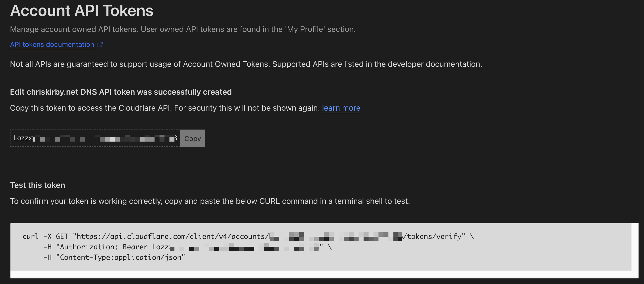Click the Test this token heading
The image size is (644, 284).
click(x=38, y=185)
